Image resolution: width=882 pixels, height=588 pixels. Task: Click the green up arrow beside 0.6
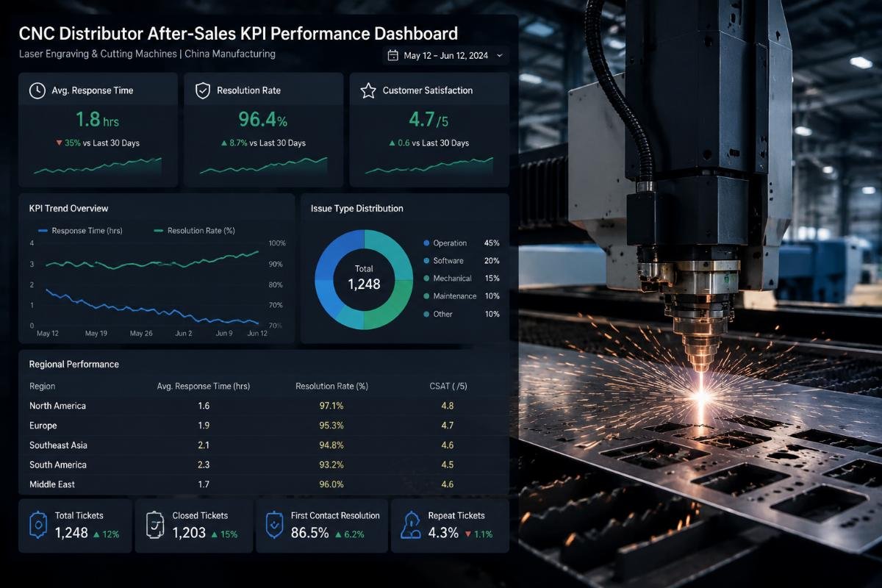pos(392,143)
